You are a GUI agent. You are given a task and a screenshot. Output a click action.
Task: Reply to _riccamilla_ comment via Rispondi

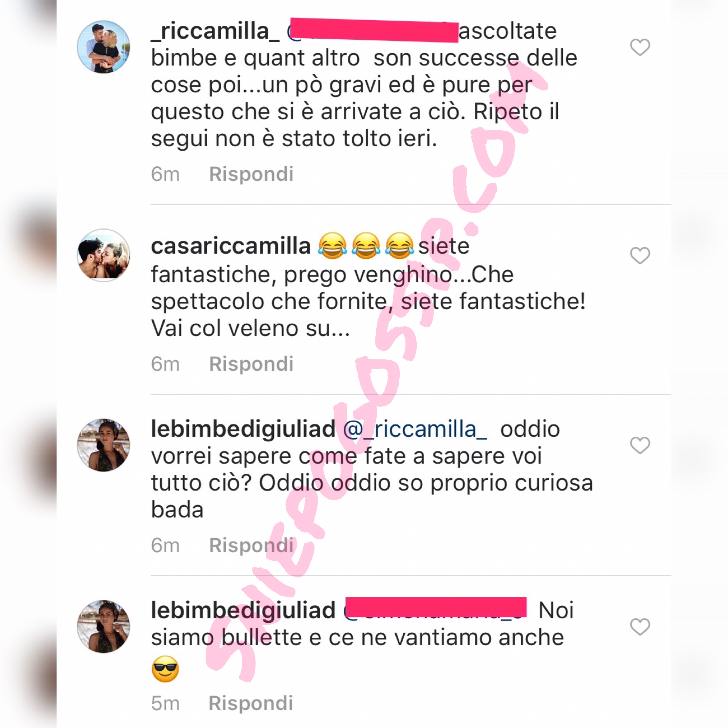tap(251, 174)
